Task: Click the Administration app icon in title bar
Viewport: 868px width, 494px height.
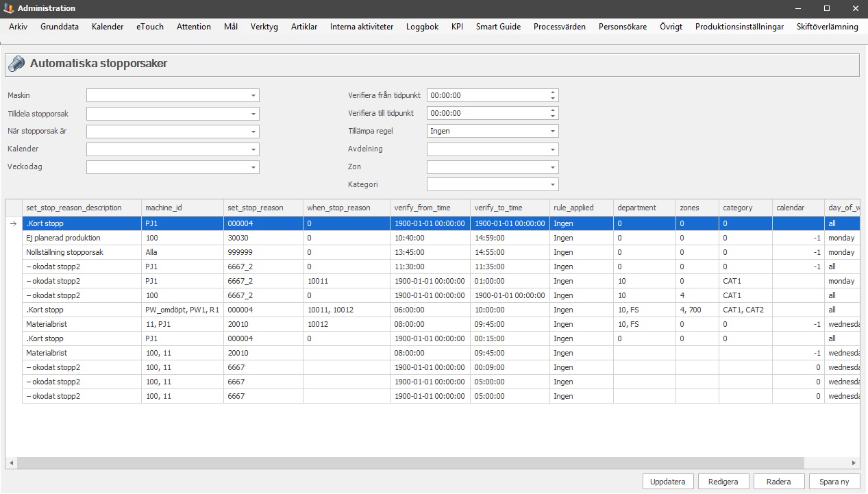Action: pyautogui.click(x=8, y=8)
